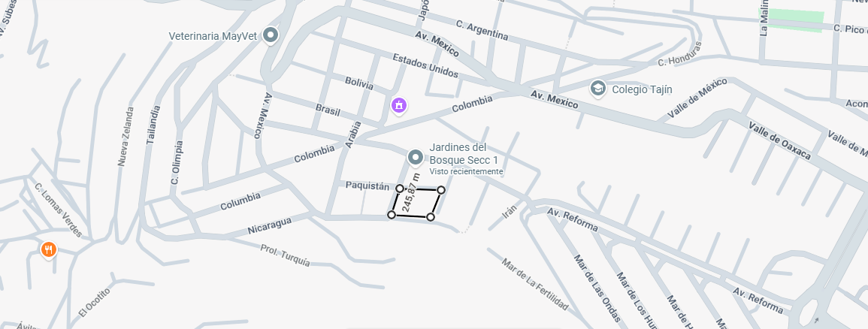Click the traffic direction arrow at the roundabout
Viewport: 868px width, 329px height.
click(x=817, y=319)
